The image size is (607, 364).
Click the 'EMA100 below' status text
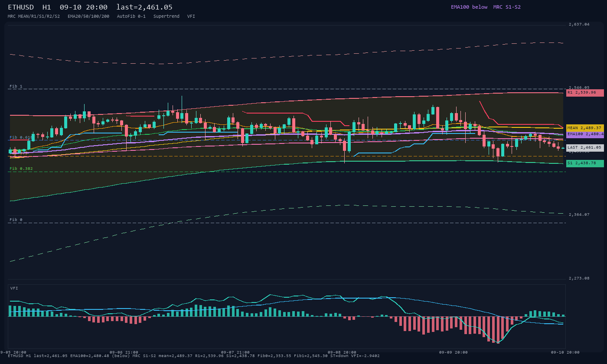click(x=469, y=7)
